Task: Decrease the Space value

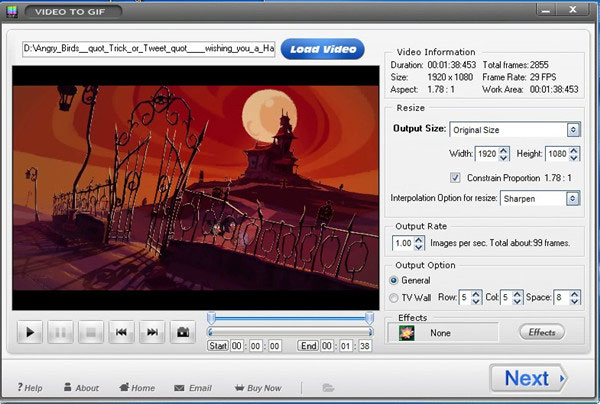Action: pos(574,301)
